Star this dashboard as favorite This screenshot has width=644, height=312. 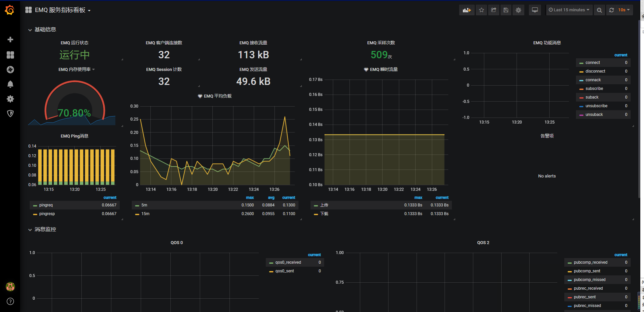pos(481,10)
